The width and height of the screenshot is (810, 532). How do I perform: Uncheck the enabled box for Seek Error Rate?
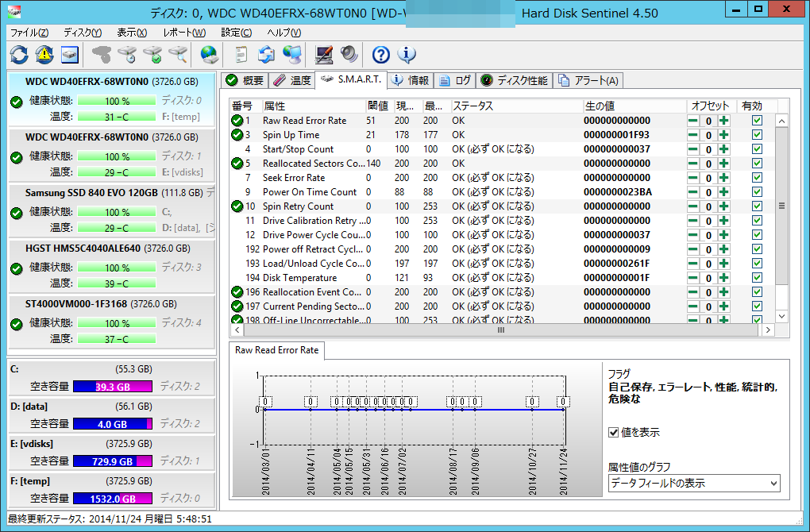tap(757, 178)
